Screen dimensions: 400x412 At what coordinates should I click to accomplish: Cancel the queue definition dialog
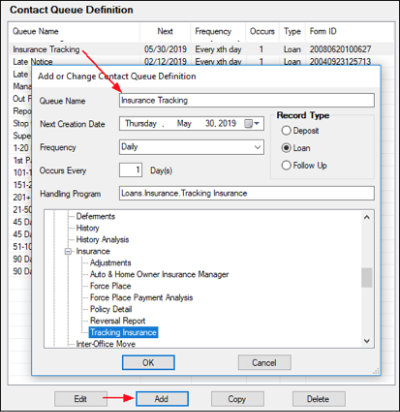click(x=264, y=362)
